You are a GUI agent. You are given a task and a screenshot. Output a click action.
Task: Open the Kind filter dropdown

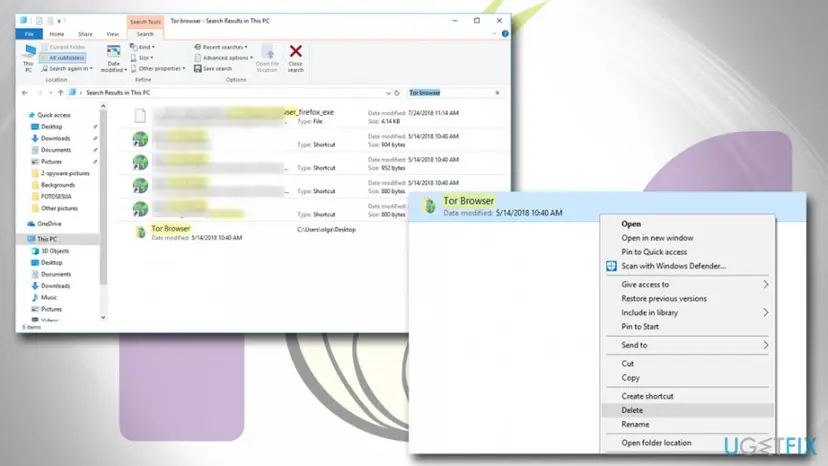coord(143,47)
